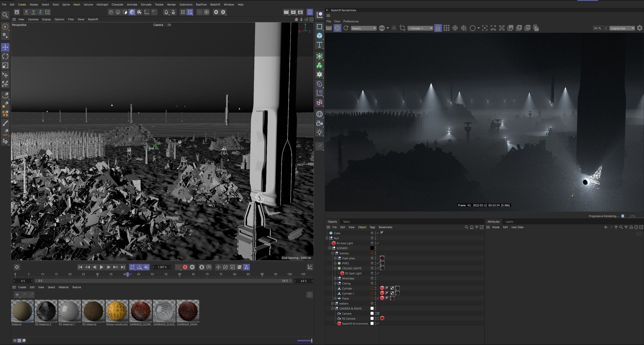Switch material manager to list view

(15, 340)
